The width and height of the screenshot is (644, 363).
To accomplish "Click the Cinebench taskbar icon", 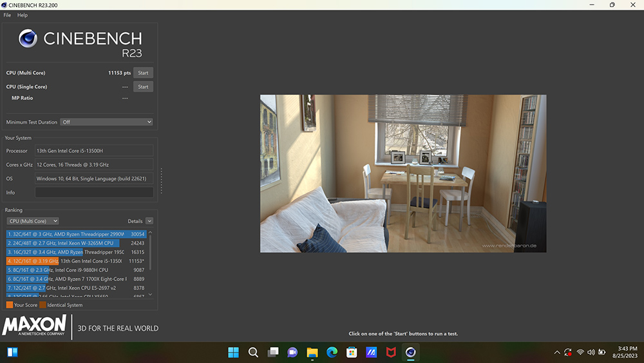I will tap(411, 352).
